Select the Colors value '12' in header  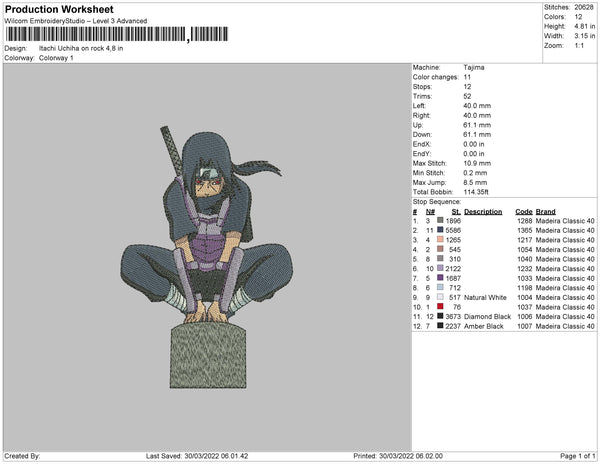(x=578, y=17)
